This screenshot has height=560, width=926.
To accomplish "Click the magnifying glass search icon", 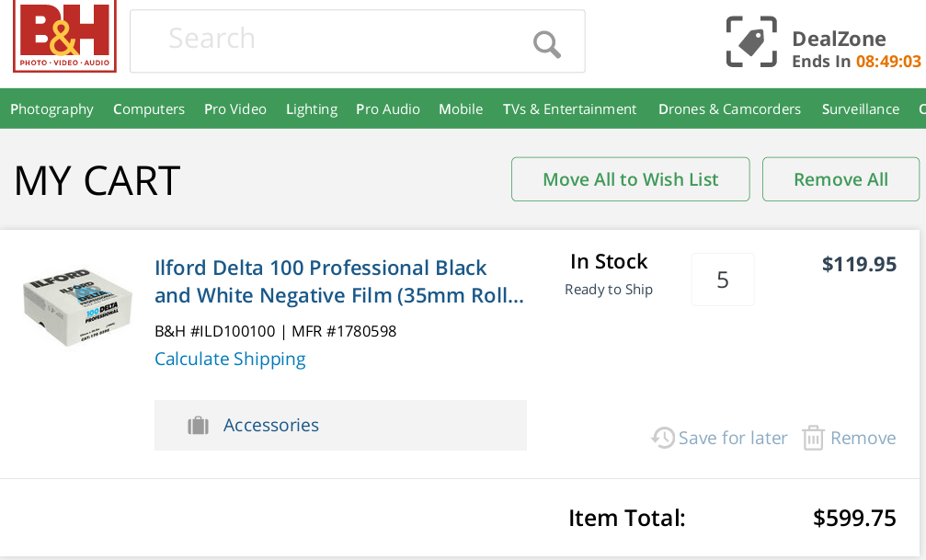I will (546, 44).
